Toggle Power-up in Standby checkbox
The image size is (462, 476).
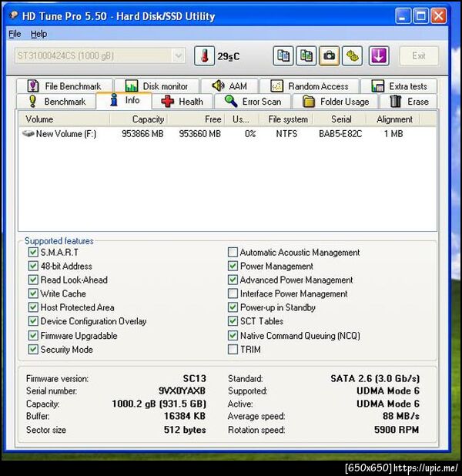233,307
